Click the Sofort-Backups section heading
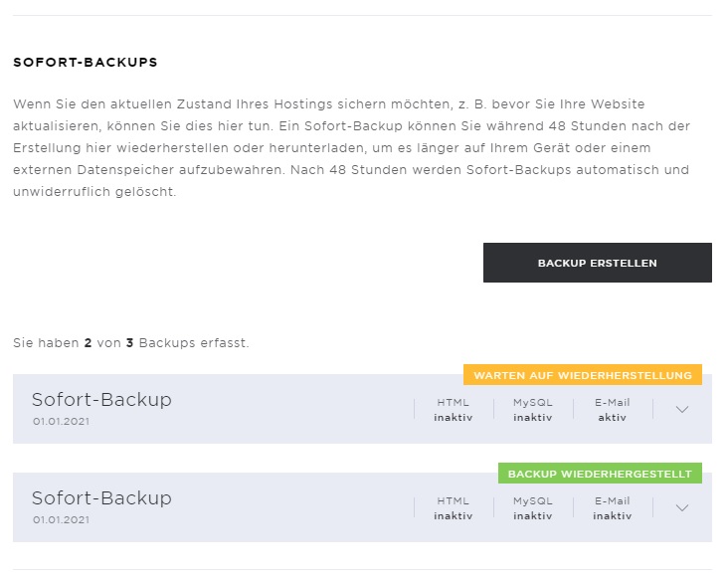Viewport: 728px width, 583px height. tap(86, 63)
